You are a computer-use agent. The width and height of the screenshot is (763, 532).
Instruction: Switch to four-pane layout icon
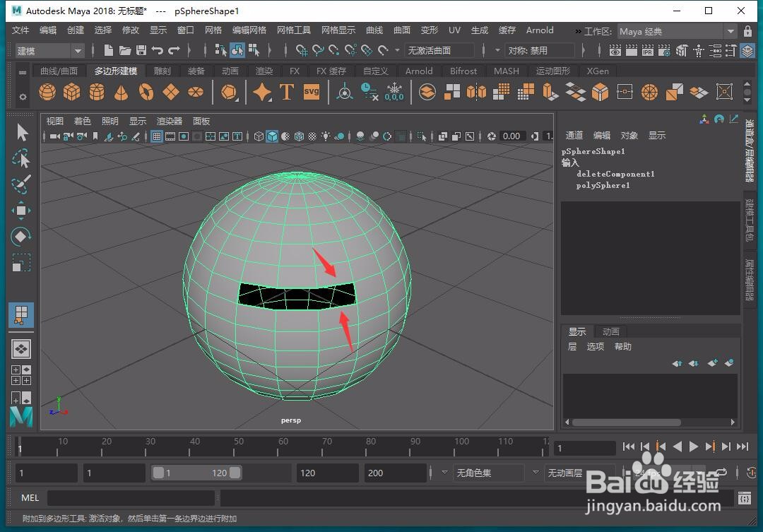[x=21, y=374]
